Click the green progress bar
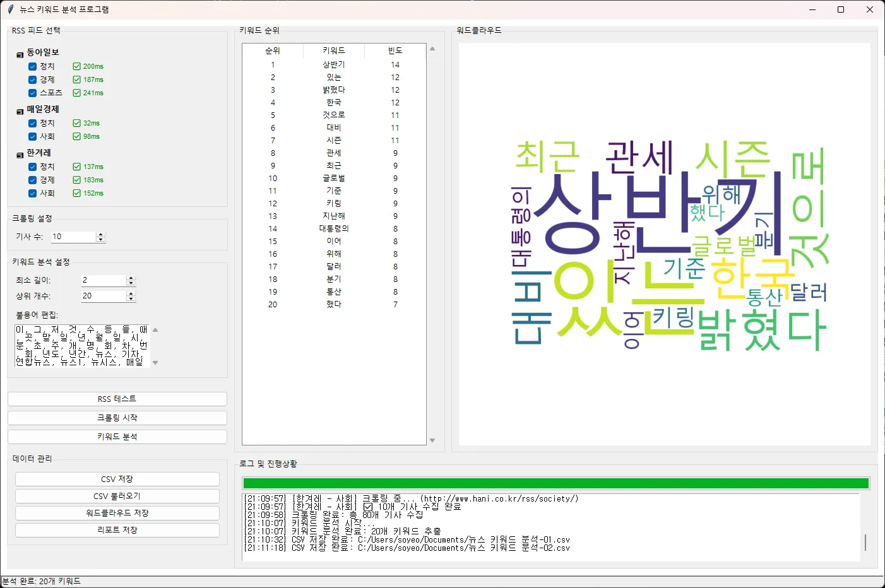885x588 pixels. (556, 483)
